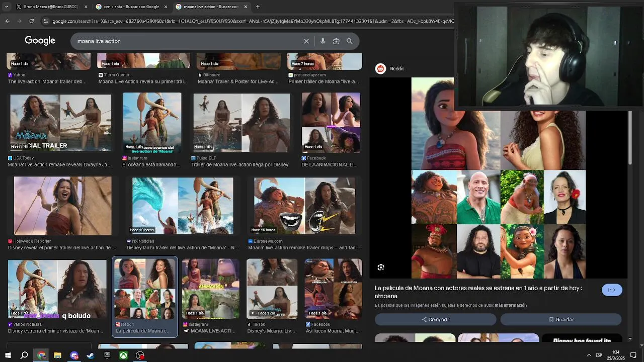
Task: Switch to cenicienta Google search tab
Action: pyautogui.click(x=131, y=7)
